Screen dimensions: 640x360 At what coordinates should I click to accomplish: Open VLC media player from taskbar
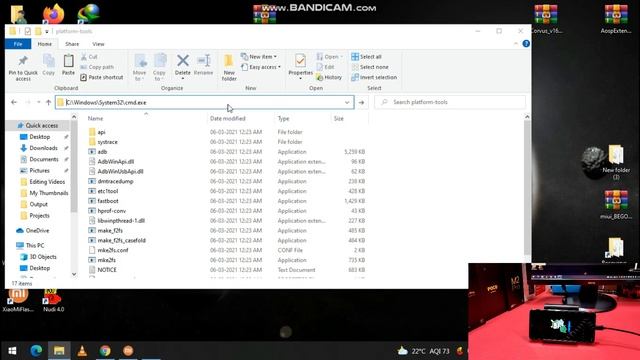(x=82, y=351)
